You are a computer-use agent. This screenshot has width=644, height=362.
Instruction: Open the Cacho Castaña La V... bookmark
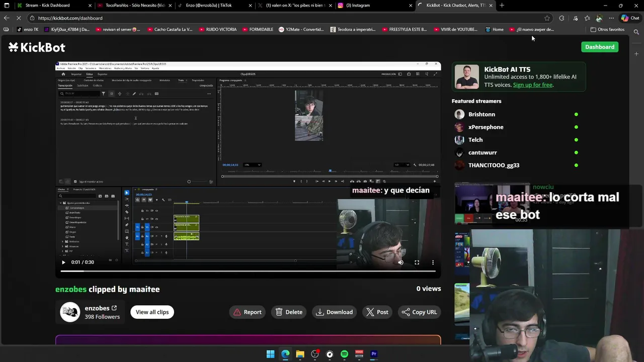(170, 29)
